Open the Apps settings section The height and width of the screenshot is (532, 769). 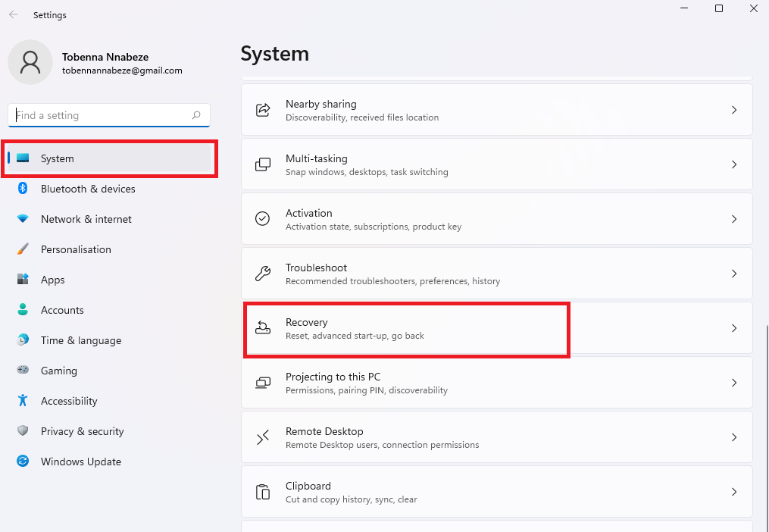point(53,280)
